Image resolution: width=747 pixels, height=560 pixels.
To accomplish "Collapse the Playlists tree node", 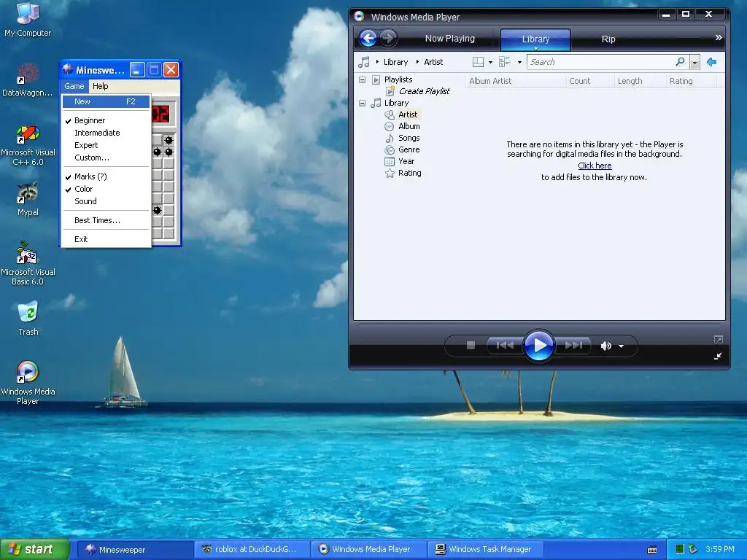I will point(362,79).
